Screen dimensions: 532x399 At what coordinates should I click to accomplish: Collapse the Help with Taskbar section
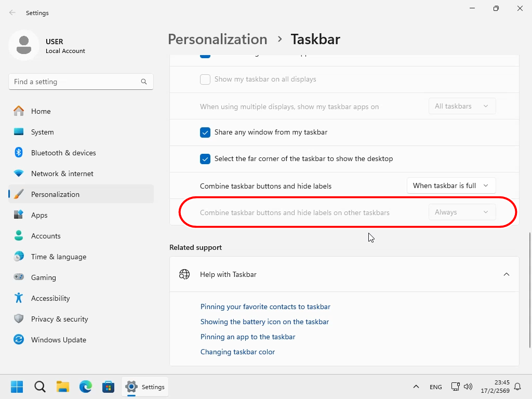pos(506,274)
